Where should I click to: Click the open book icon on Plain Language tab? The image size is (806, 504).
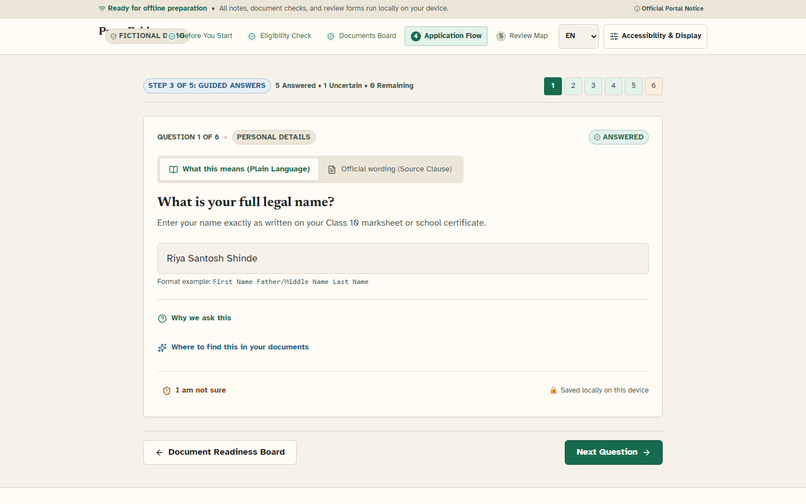173,169
